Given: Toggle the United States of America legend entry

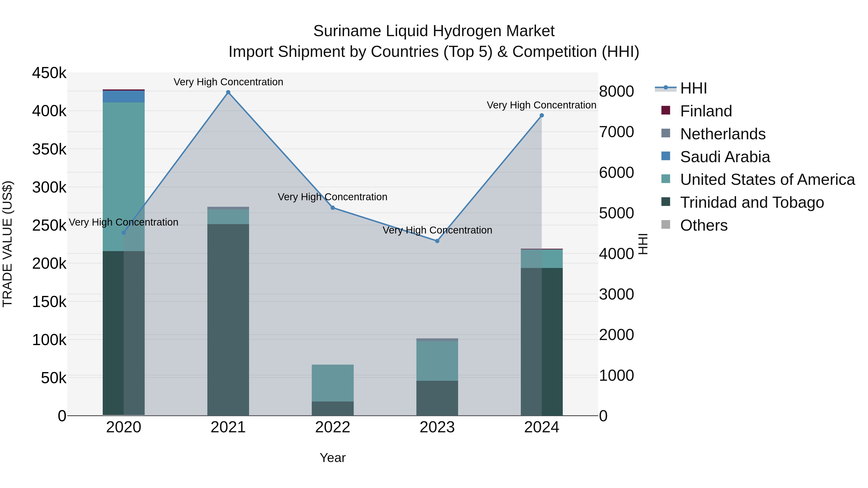Looking at the screenshot, I should [x=758, y=180].
